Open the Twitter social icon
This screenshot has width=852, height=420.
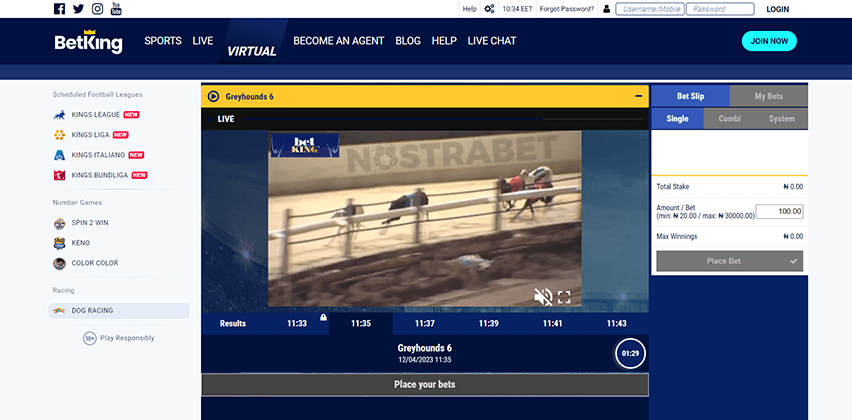78,9
